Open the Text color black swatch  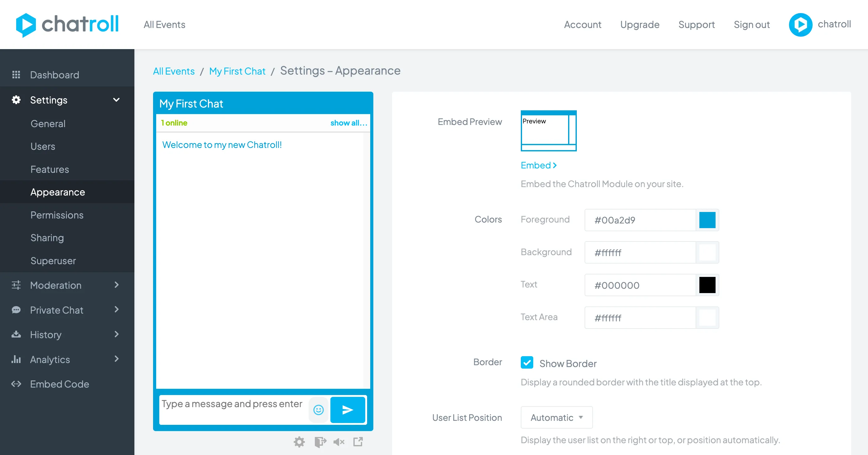707,285
